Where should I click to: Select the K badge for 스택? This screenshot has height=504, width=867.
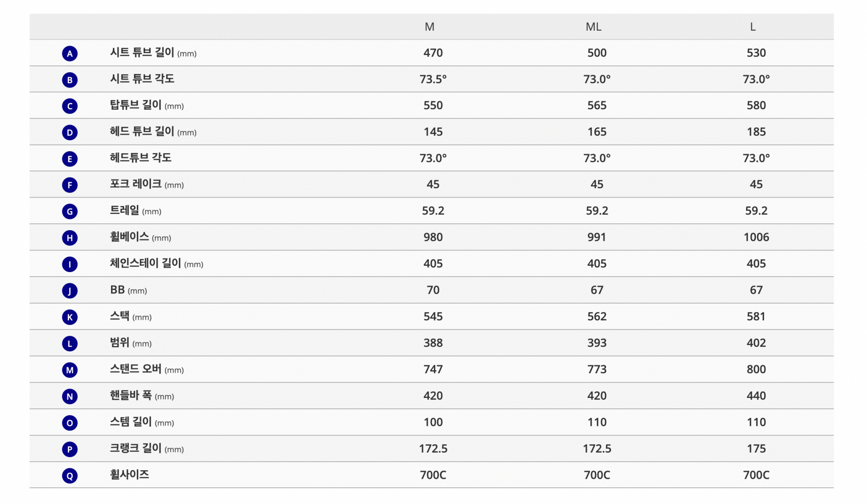70,317
